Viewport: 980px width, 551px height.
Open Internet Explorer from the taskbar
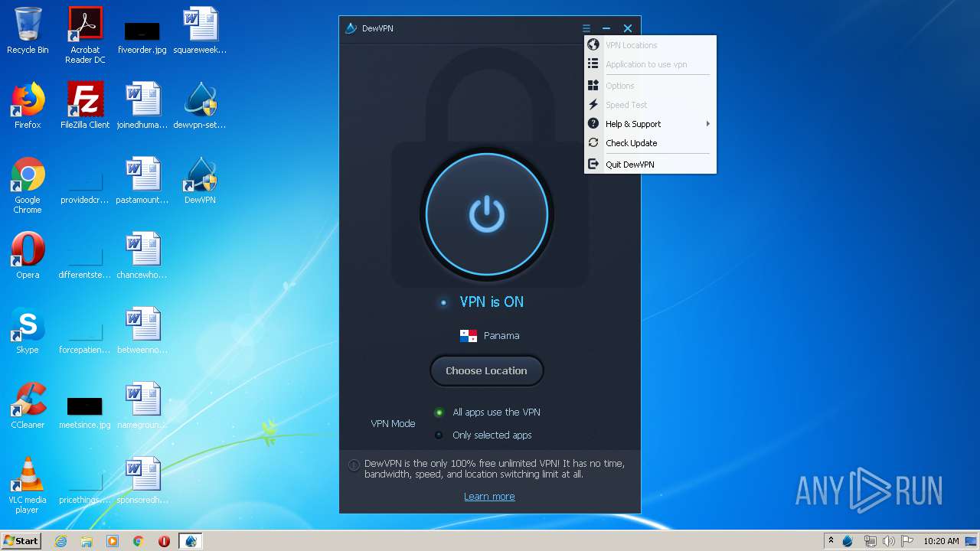click(x=60, y=541)
